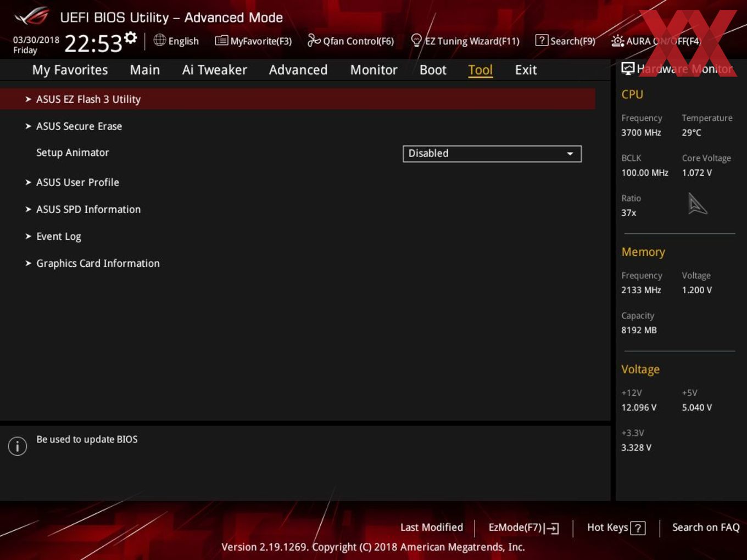Click the EzMode exit arrow icon
Image resolution: width=747 pixels, height=560 pixels.
click(x=552, y=528)
